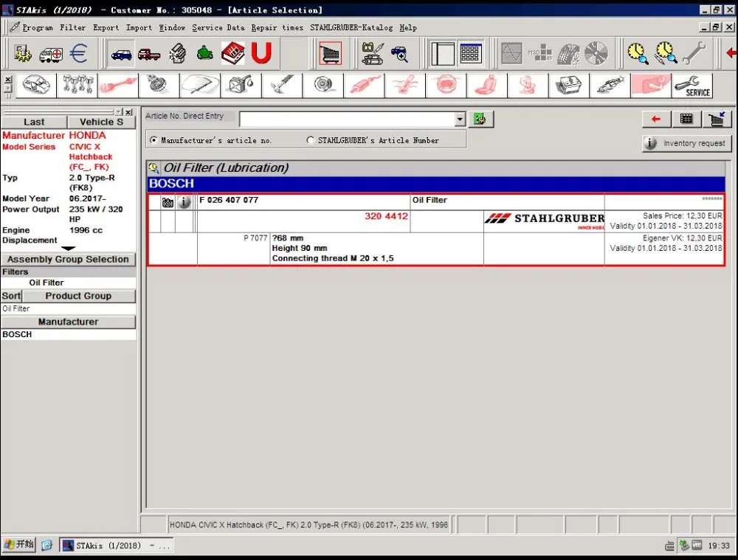Choose the battery electrics assembly group

click(568, 85)
